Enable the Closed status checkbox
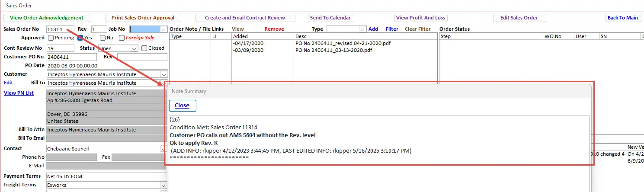This screenshot has height=192, width=644. point(144,48)
